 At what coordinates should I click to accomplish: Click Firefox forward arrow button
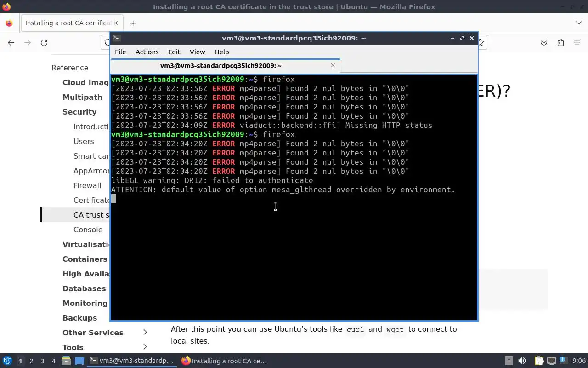28,42
